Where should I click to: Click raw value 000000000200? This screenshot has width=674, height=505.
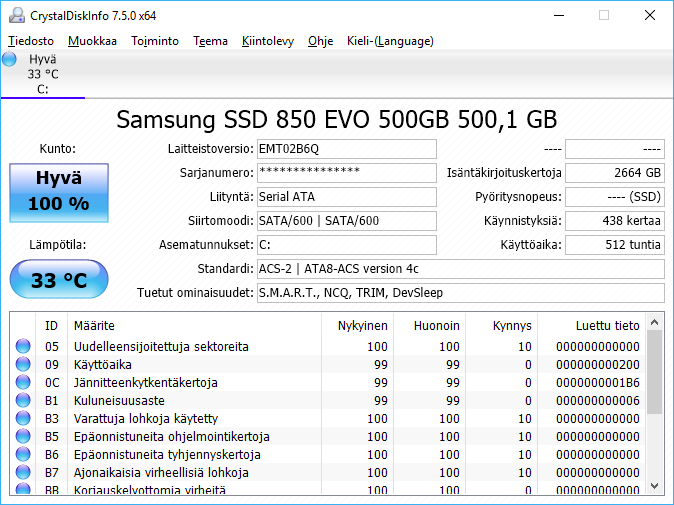pos(597,365)
